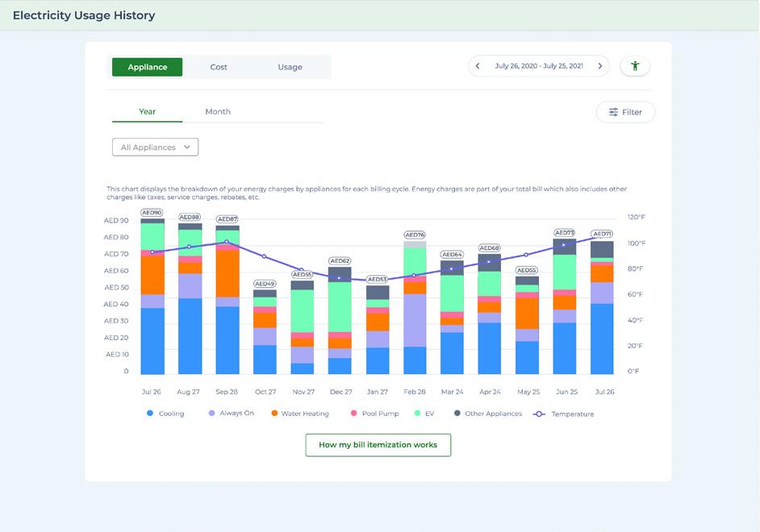
Task: Click the AED88 bar label
Action: coord(190,218)
